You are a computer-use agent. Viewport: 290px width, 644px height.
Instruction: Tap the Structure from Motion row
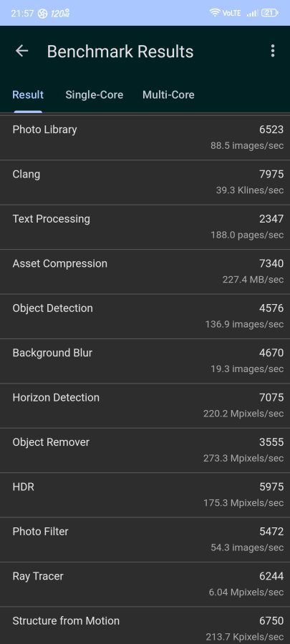pyautogui.click(x=145, y=625)
